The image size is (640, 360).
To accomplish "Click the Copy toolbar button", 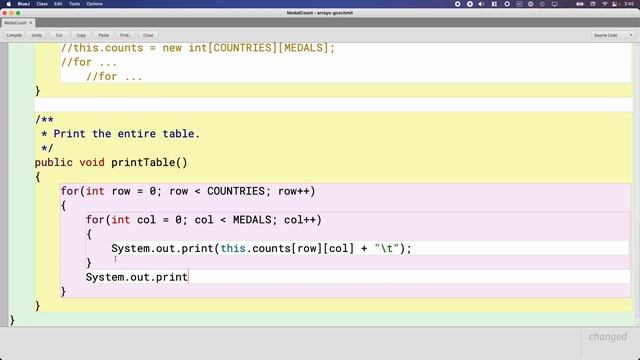I will tap(81, 35).
